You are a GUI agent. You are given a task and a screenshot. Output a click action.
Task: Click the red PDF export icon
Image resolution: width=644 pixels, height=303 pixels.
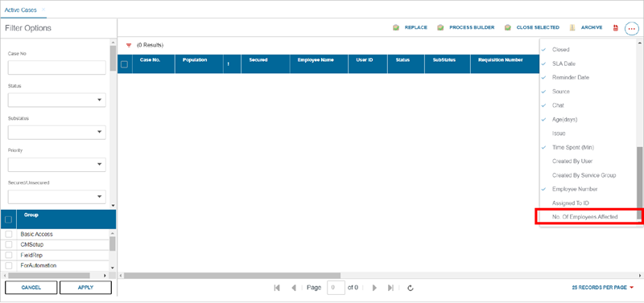[615, 28]
